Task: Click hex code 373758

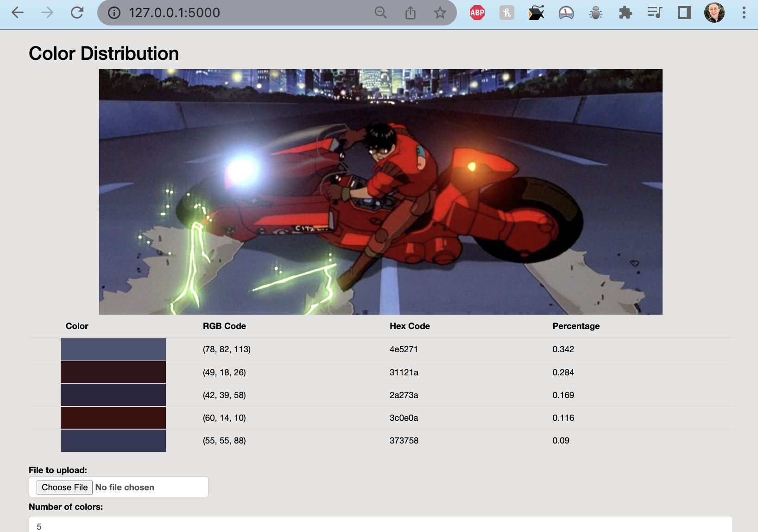Action: click(x=404, y=441)
